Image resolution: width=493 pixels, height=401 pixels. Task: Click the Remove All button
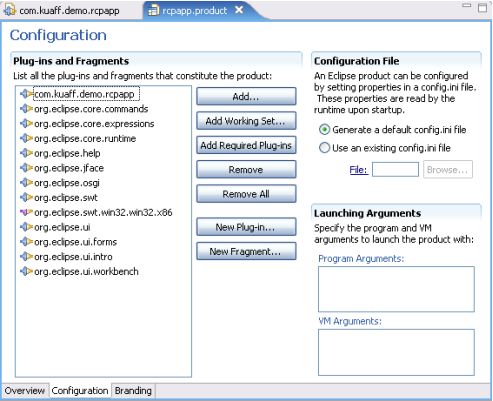tap(246, 194)
